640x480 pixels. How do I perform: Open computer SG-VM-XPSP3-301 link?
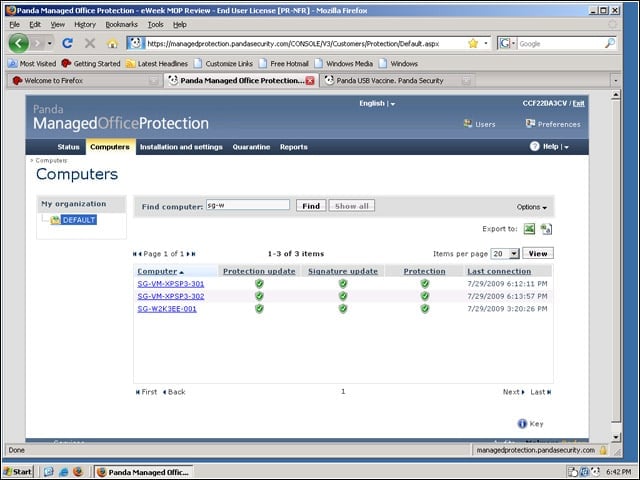[x=171, y=284]
